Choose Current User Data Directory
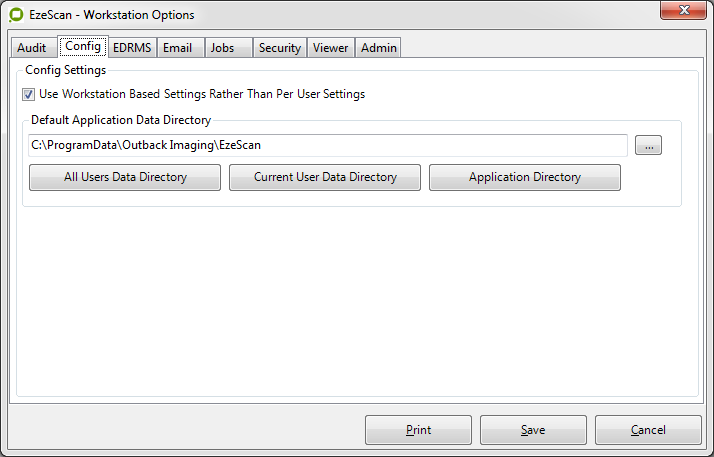 [x=325, y=177]
